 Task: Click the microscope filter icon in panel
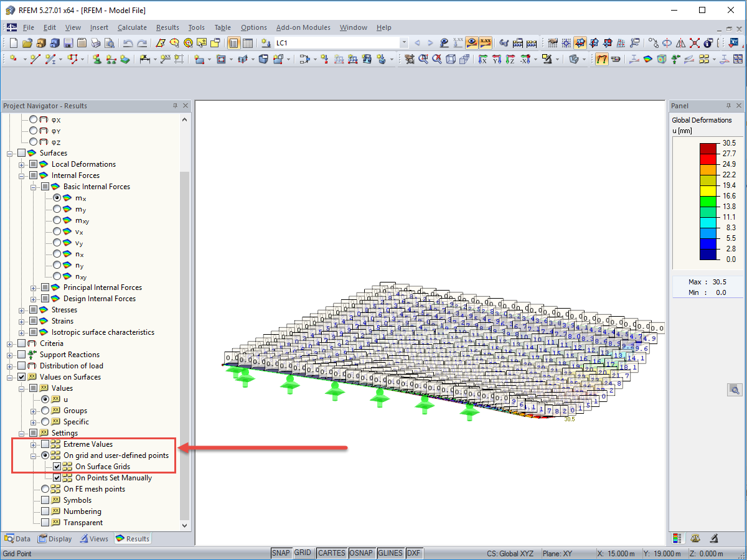[x=714, y=538]
